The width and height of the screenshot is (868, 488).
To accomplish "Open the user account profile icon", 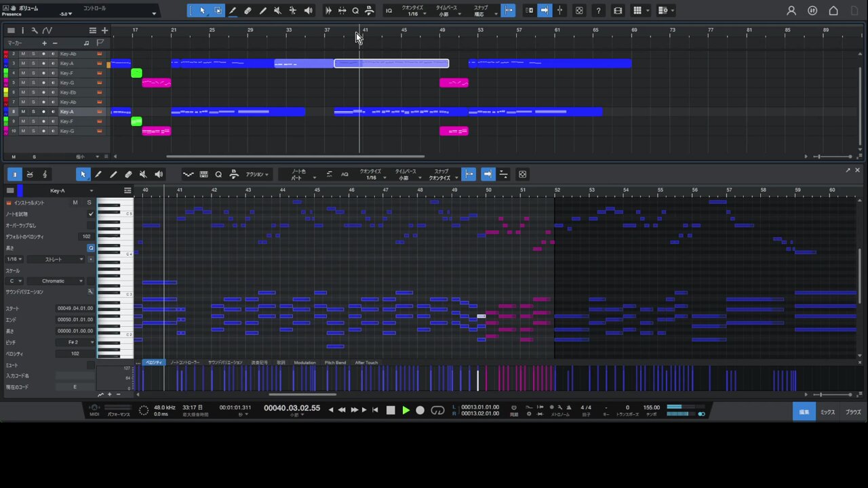I will pos(791,11).
